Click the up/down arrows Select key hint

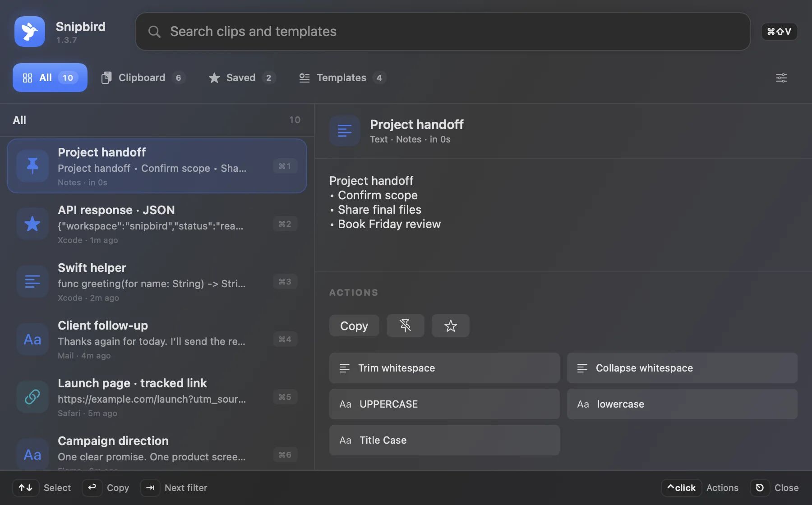coord(26,488)
